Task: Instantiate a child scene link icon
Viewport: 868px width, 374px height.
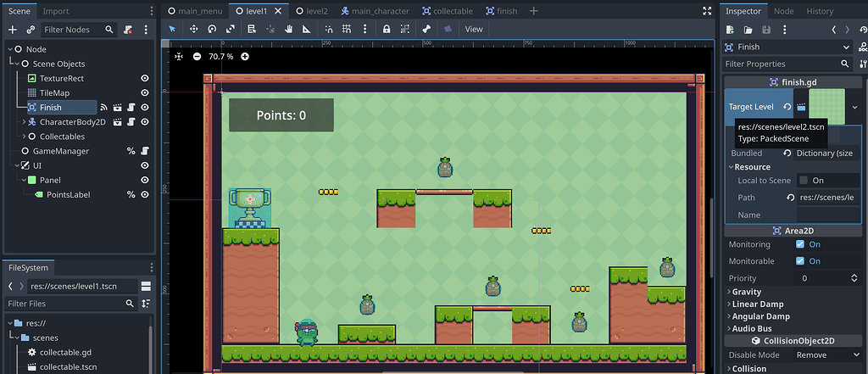Action: click(x=31, y=30)
